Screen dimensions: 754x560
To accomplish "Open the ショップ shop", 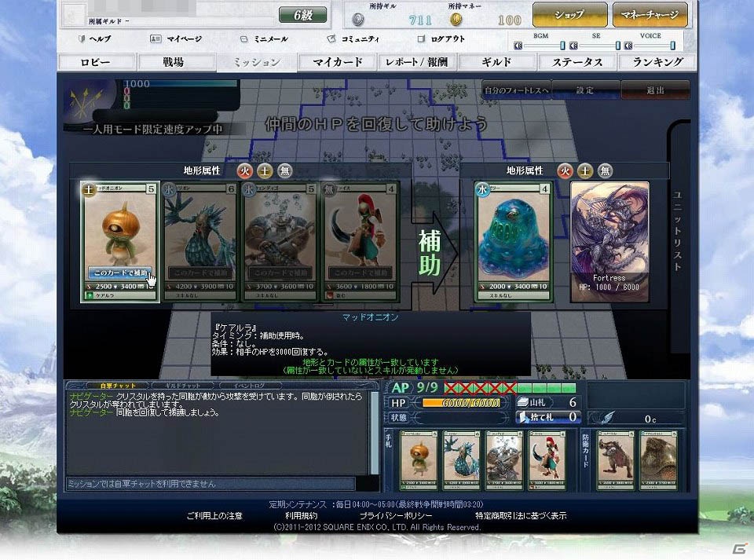I will click(570, 15).
